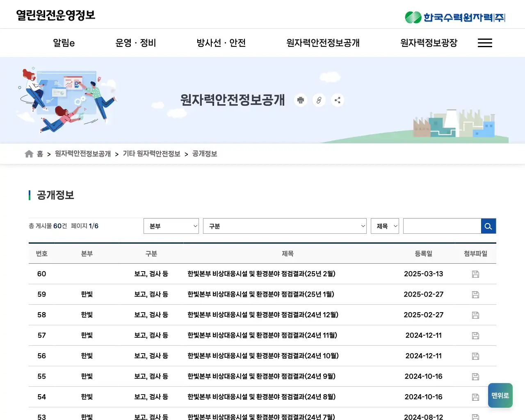Focus the search text input field

tap(442, 226)
